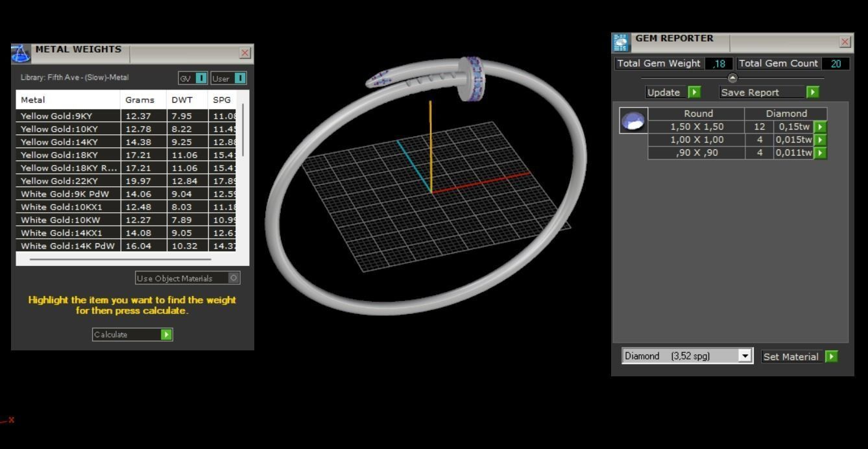Click the 1,00 X 1,00 size cell
This screenshot has width=868, height=449.
(x=697, y=140)
